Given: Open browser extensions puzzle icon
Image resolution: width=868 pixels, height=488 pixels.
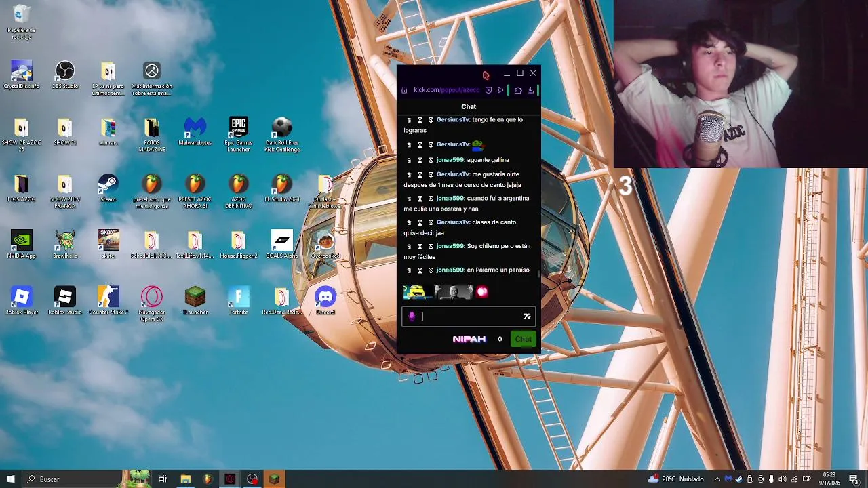Looking at the screenshot, I should [518, 90].
